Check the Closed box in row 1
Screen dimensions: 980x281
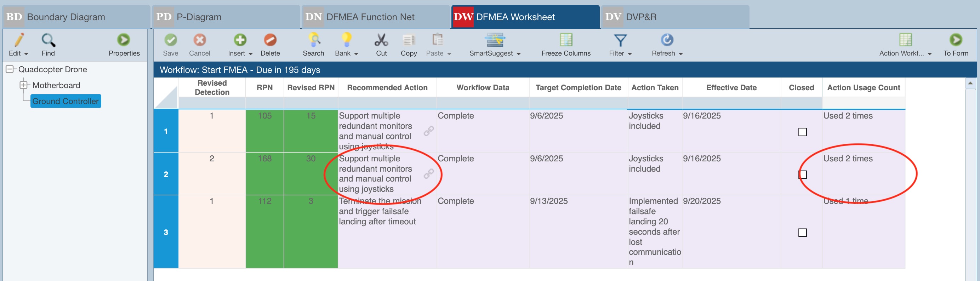coord(802,132)
